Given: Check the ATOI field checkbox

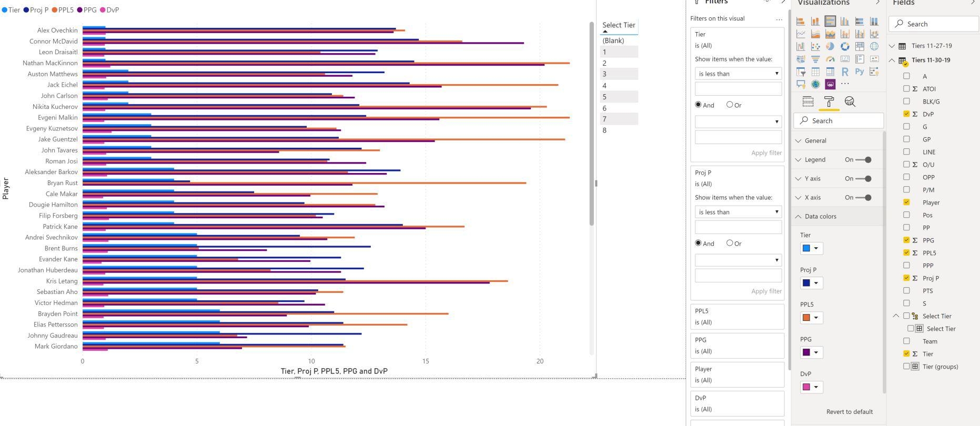Looking at the screenshot, I should (906, 89).
